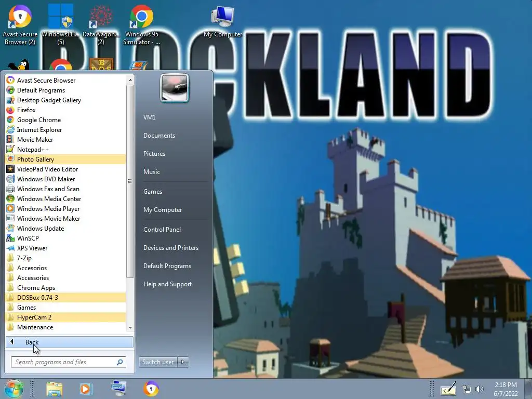The width and height of the screenshot is (532, 399).
Task: Click the search magnifier icon
Action: [120, 362]
